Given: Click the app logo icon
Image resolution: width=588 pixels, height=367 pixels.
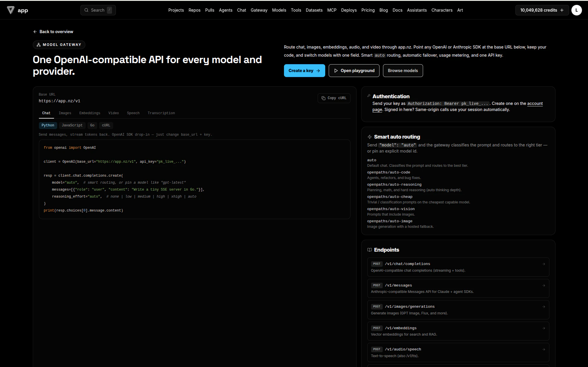Looking at the screenshot, I should [x=11, y=10].
